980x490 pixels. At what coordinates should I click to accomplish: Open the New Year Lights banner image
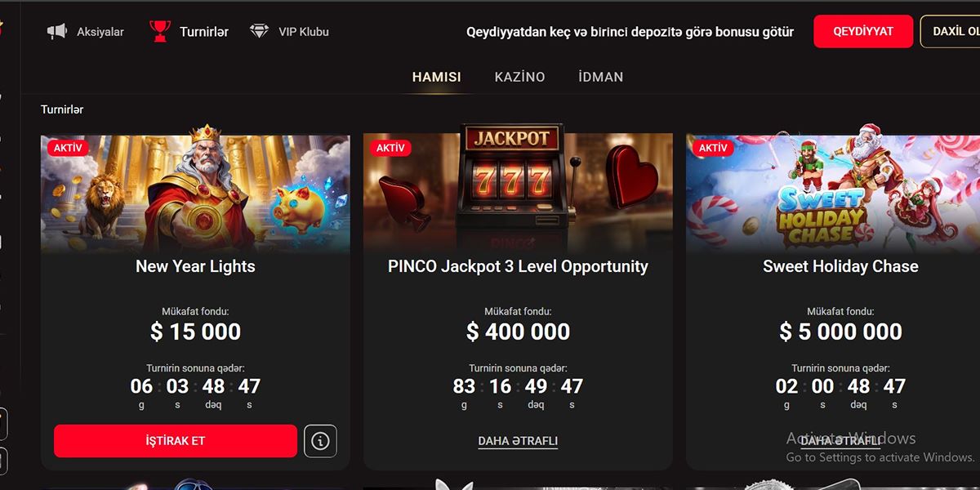tap(195, 194)
